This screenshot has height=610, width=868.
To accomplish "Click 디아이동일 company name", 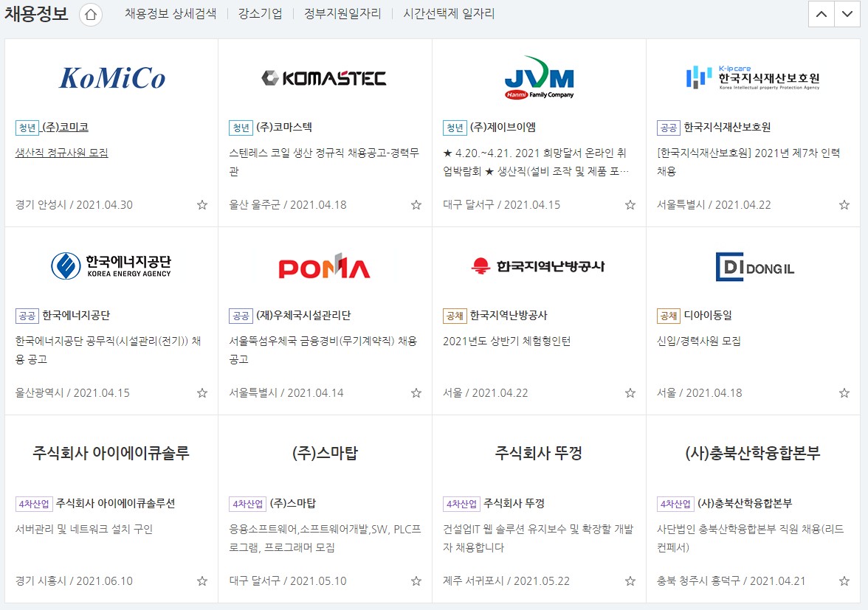I will pyautogui.click(x=707, y=315).
